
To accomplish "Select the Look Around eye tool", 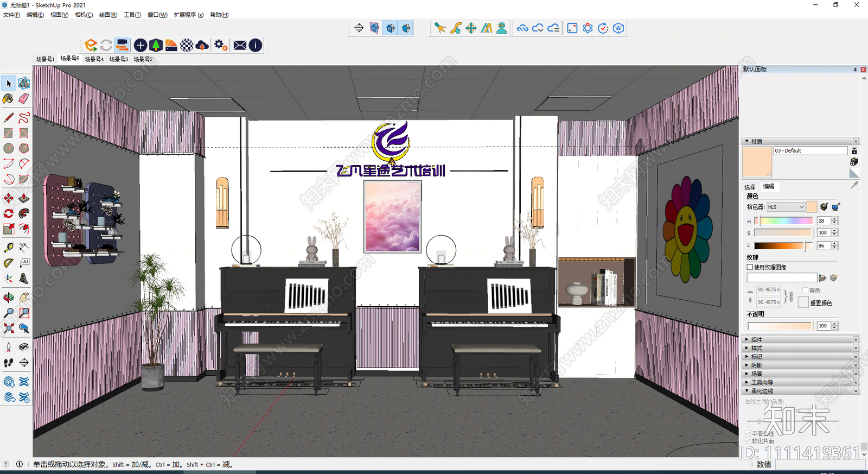I will click(x=24, y=347).
